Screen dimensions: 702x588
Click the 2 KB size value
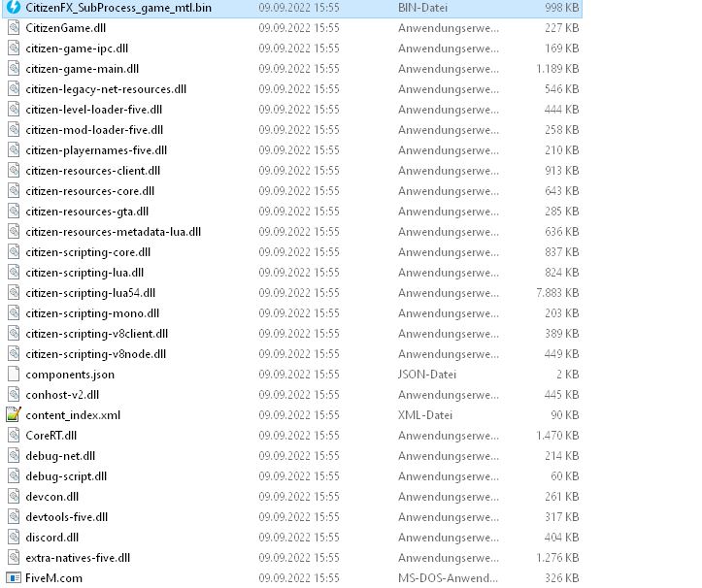point(568,375)
